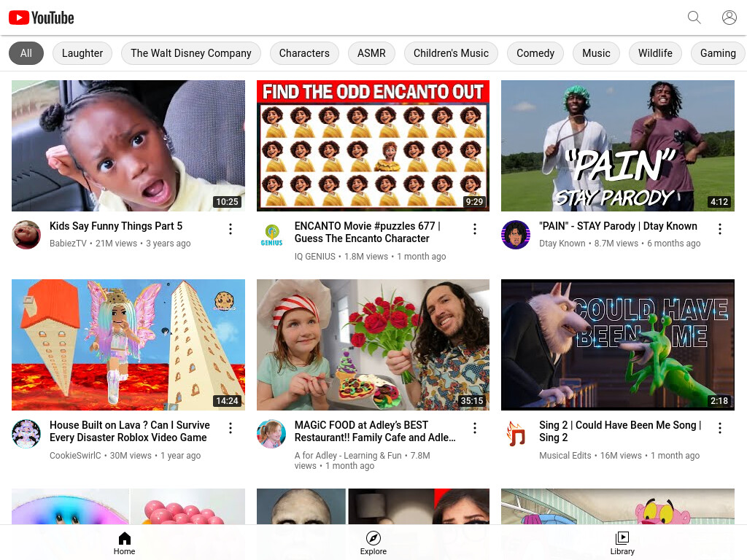
Task: Open options menu for Sing 2 video
Action: pyautogui.click(x=719, y=428)
